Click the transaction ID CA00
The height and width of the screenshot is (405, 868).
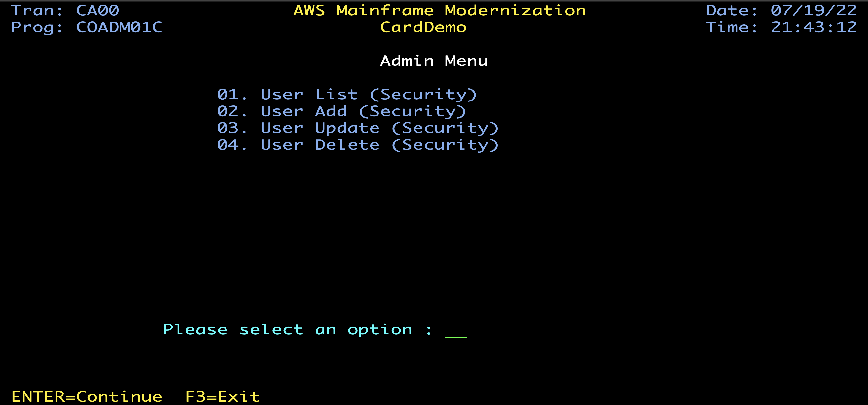tap(98, 11)
